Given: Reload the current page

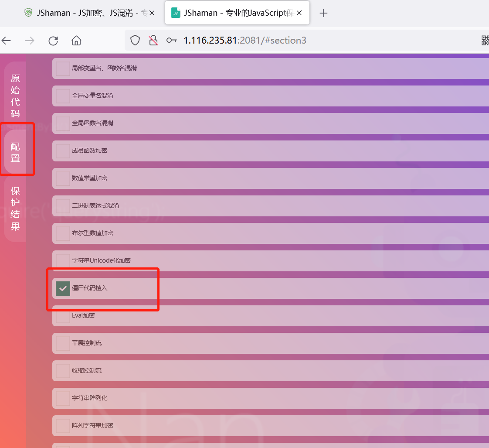Looking at the screenshot, I should coord(53,41).
